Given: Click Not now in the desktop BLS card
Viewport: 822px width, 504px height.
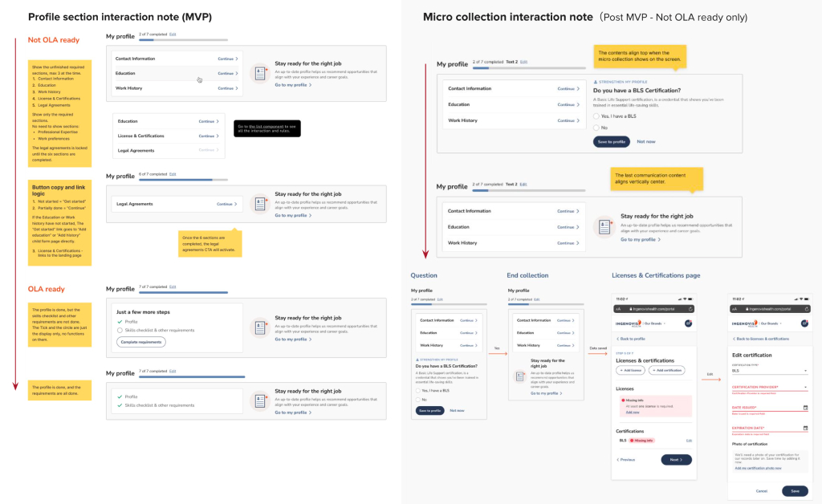Looking at the screenshot, I should click(x=646, y=142).
